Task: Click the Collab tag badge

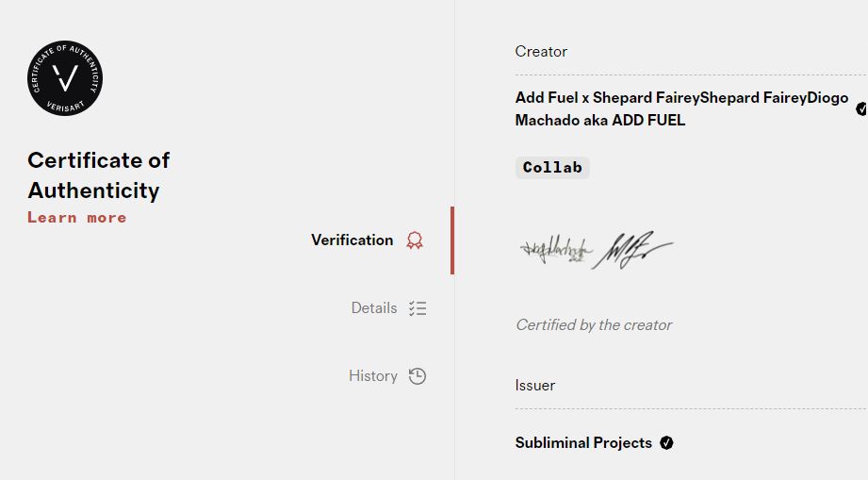Action: click(x=552, y=168)
